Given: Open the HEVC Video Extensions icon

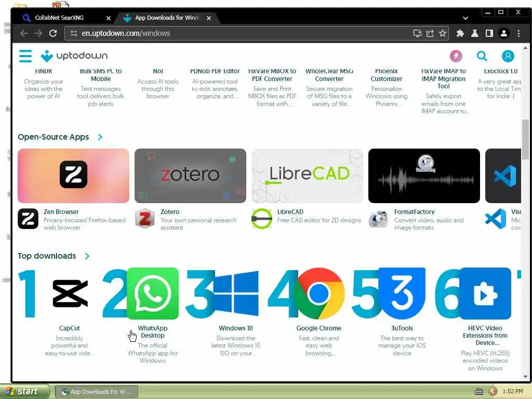Looking at the screenshot, I should (x=485, y=294).
